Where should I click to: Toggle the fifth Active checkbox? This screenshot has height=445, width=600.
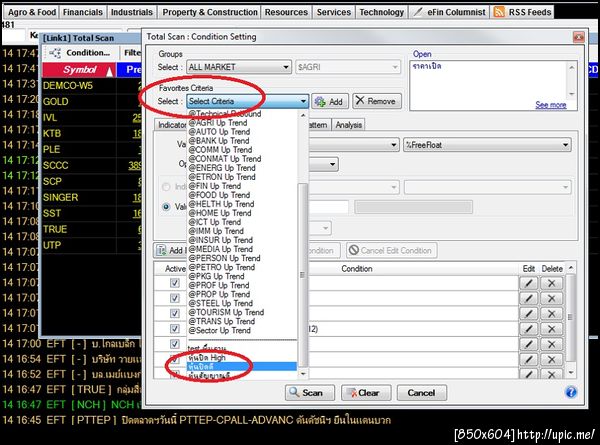175,344
